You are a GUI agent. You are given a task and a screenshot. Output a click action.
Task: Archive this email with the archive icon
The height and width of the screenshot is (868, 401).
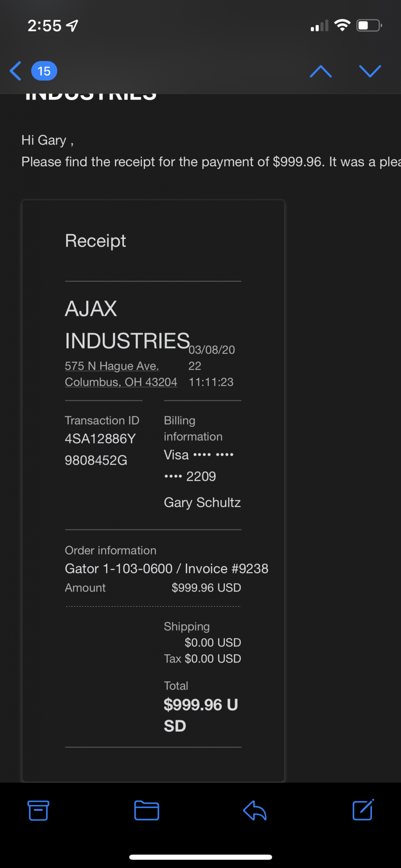click(38, 810)
